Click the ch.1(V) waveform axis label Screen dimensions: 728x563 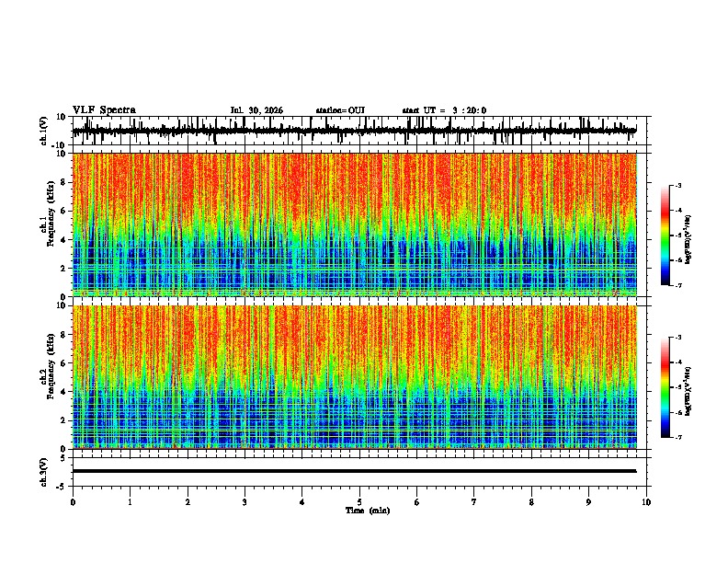[x=44, y=131]
